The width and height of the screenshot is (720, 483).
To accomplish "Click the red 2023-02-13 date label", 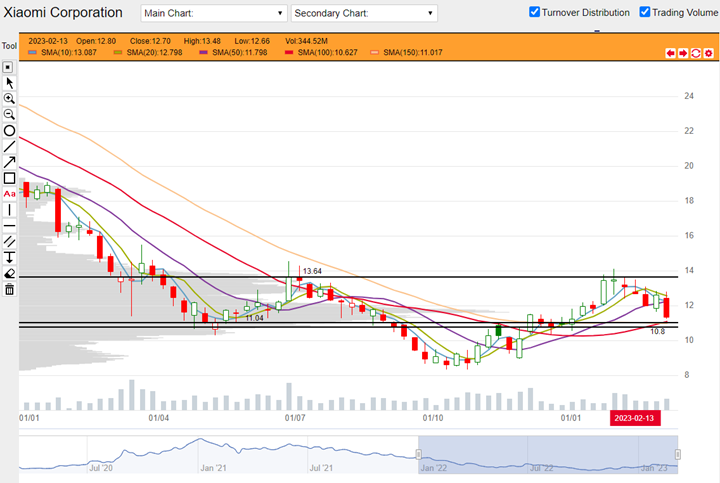I will [635, 418].
